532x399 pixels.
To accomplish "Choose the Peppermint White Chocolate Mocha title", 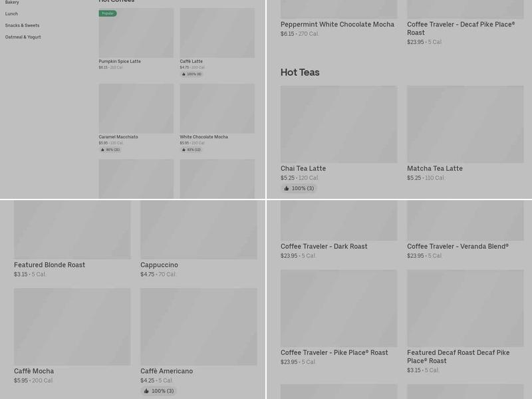I will pyautogui.click(x=337, y=25).
